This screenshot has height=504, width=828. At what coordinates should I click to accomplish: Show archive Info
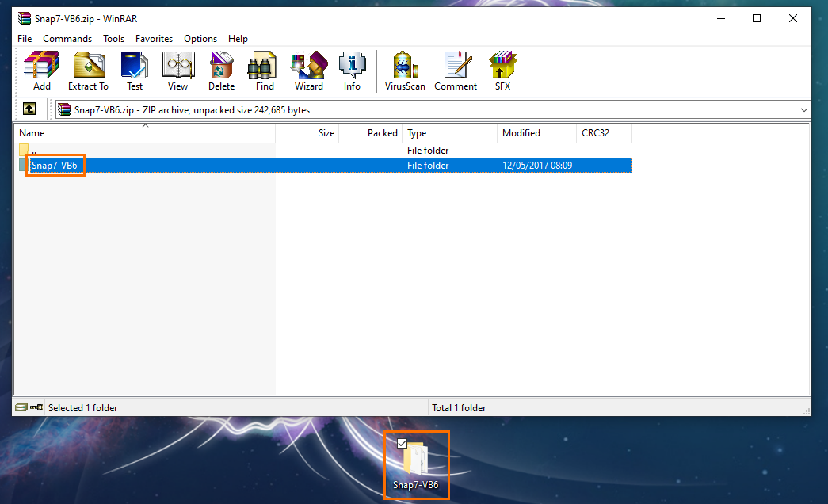tap(352, 71)
